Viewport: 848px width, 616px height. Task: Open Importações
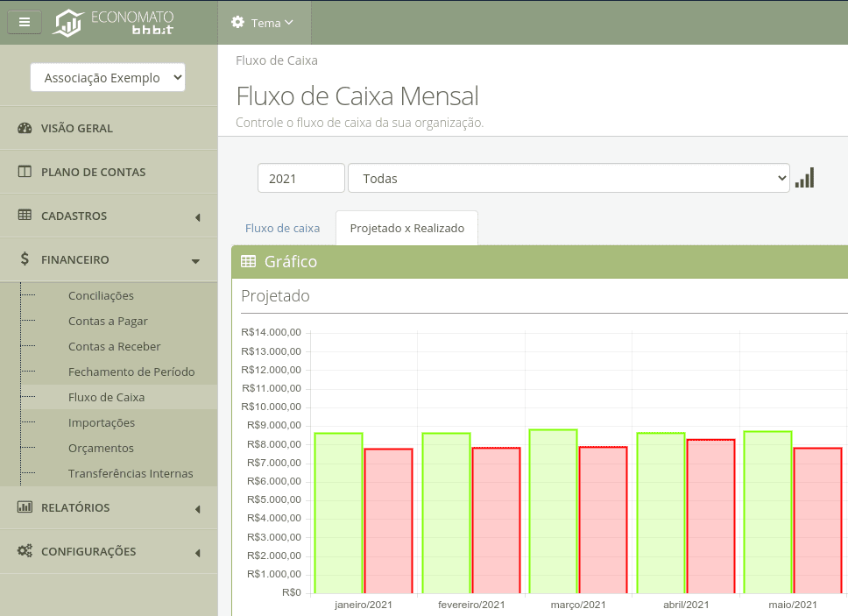[x=102, y=423]
